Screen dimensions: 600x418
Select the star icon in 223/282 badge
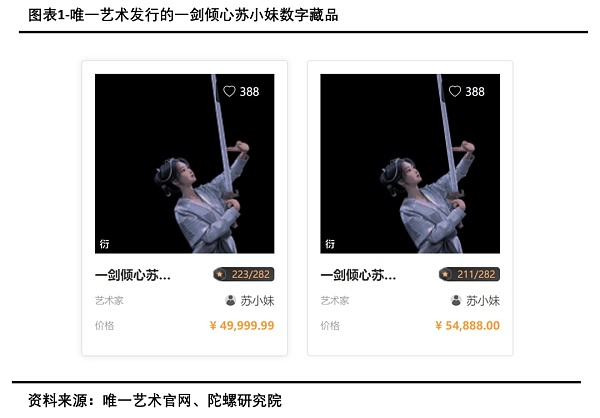(220, 274)
